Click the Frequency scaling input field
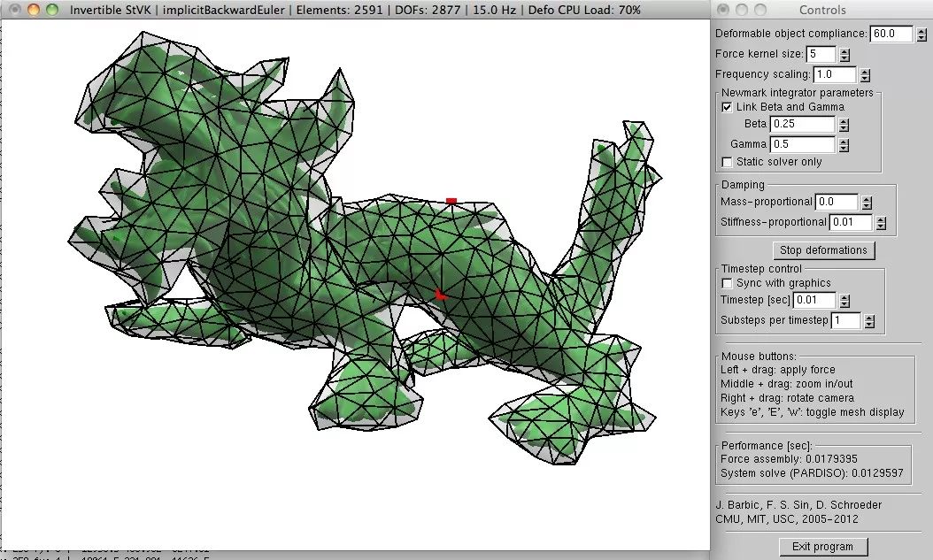The height and width of the screenshot is (560, 933). coord(834,74)
